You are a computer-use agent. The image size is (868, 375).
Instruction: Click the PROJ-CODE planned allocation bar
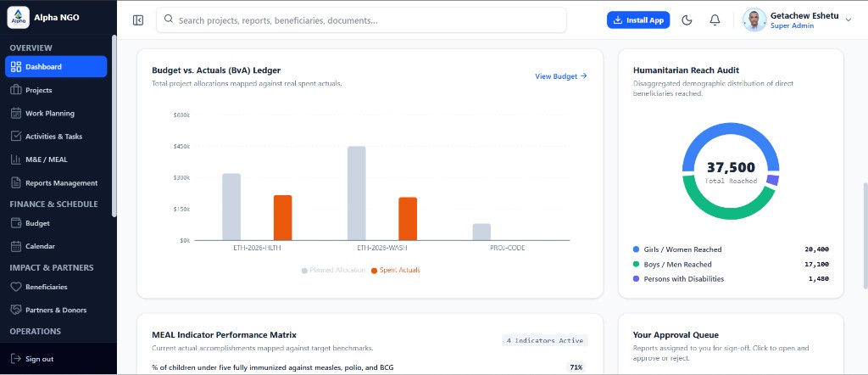[x=481, y=232]
